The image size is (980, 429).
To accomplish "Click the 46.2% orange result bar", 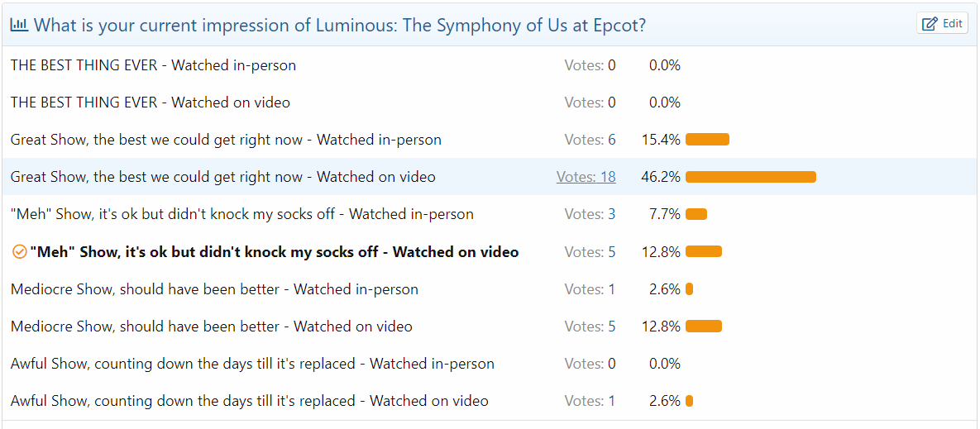I will 750,177.
